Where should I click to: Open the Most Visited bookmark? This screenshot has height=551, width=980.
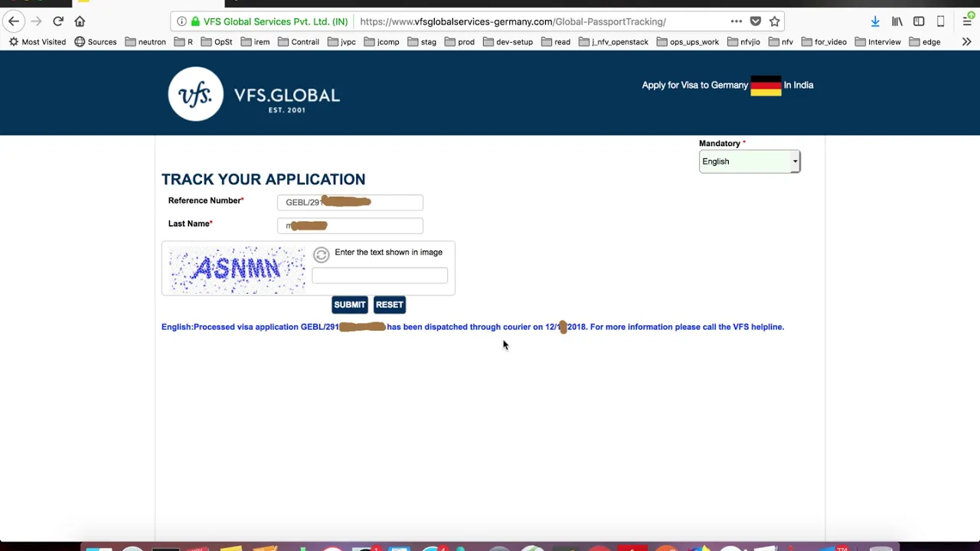click(x=38, y=42)
